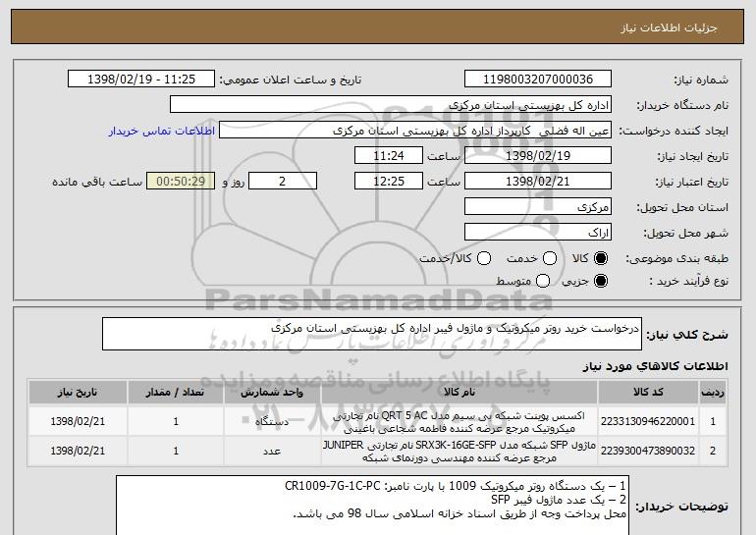Click the part number CR1009-7G-1C-PC note line
756x535 pixels.
point(456,485)
